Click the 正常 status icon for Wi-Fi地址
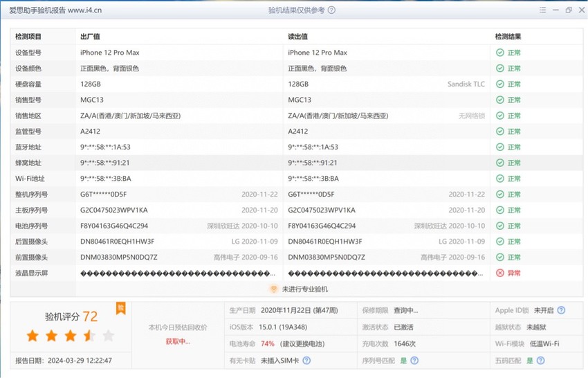This screenshot has width=588, height=378. 500,179
